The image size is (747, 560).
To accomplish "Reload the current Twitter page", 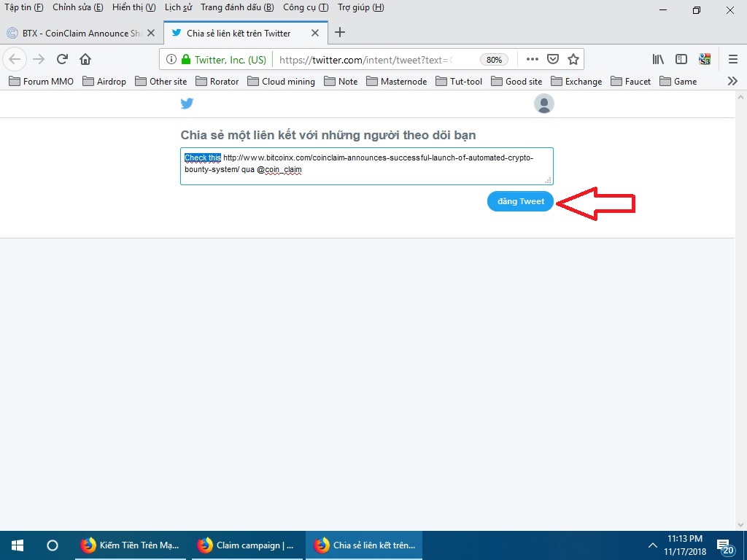I will (62, 59).
